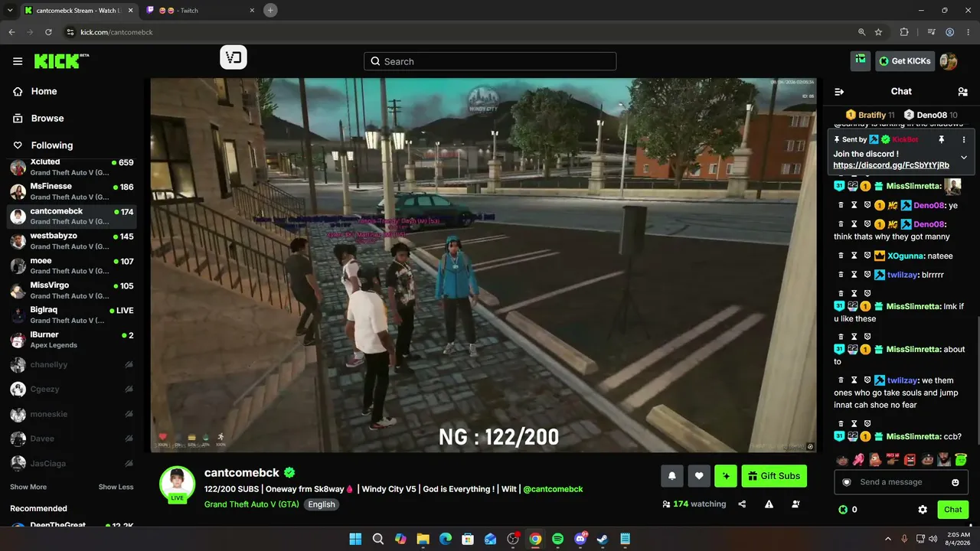Click the English language tag
Screen dimensions: 980x551
(322, 504)
